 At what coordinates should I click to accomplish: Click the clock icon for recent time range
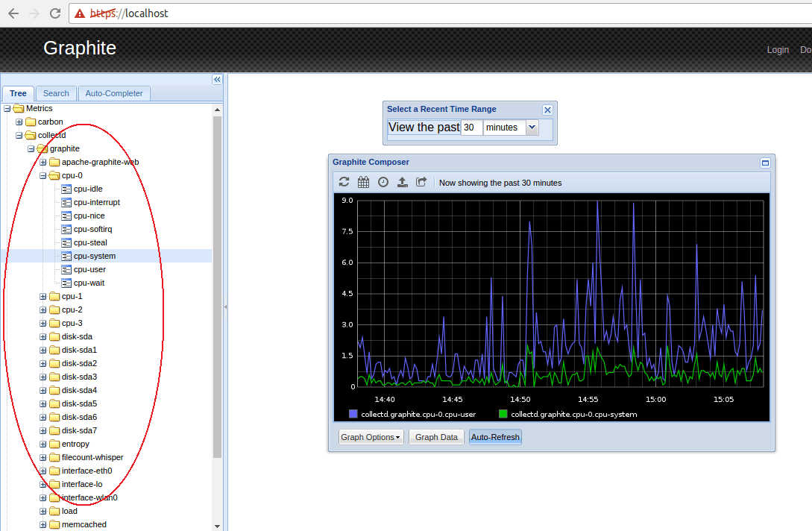click(x=383, y=181)
